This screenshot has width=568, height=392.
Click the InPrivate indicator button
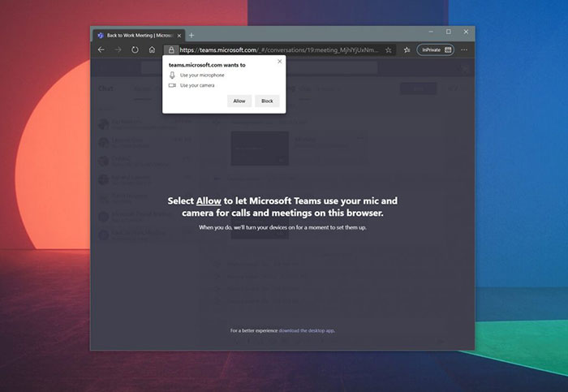point(436,50)
